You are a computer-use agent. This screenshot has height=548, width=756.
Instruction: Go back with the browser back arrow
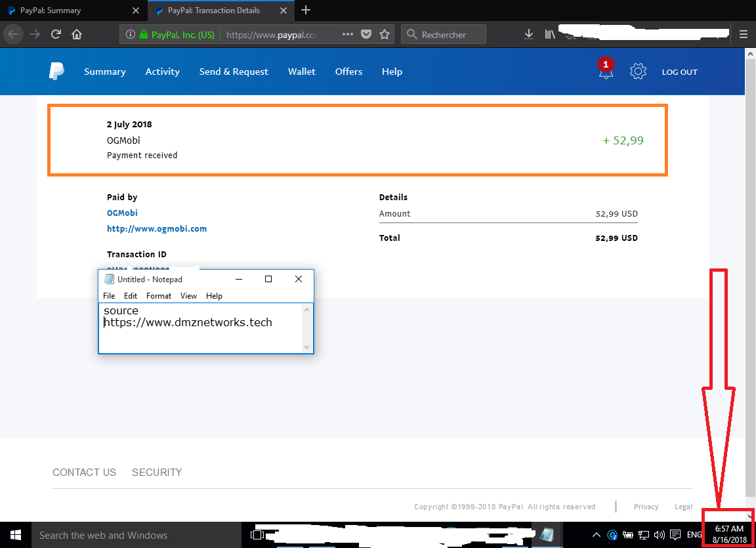point(13,34)
